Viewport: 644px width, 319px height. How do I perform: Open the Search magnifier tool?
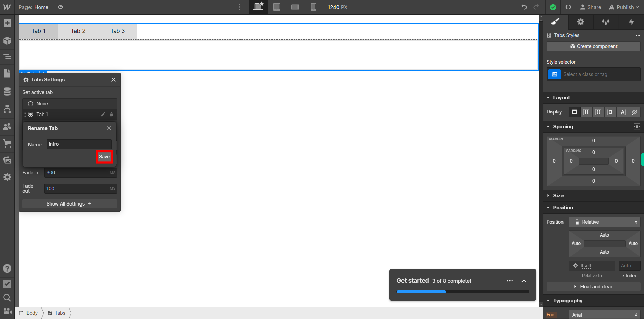(x=7, y=298)
